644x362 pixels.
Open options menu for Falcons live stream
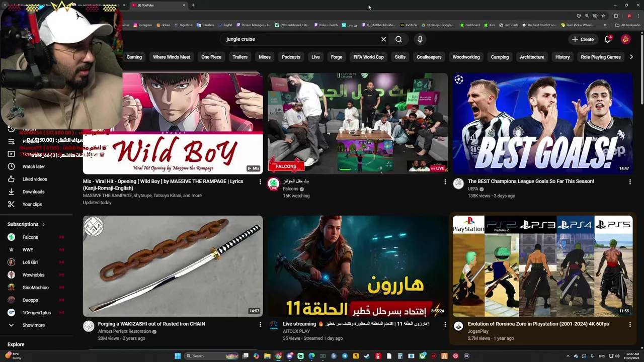click(445, 182)
